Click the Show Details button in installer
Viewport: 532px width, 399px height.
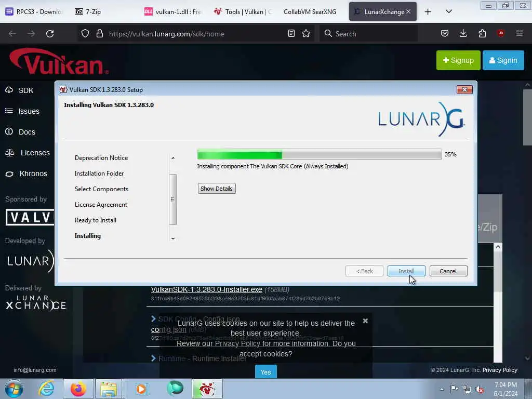[217, 188]
